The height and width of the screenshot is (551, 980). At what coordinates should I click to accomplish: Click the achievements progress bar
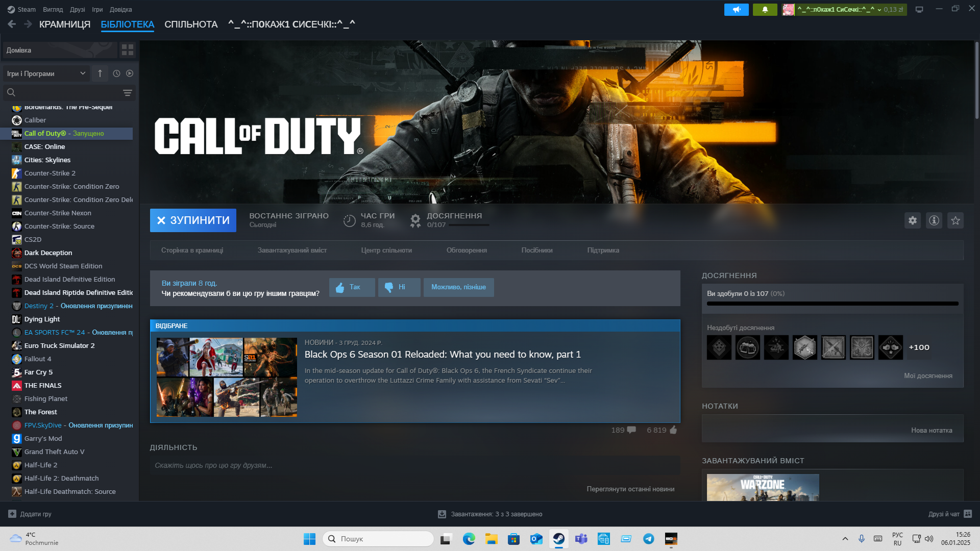coord(832,304)
